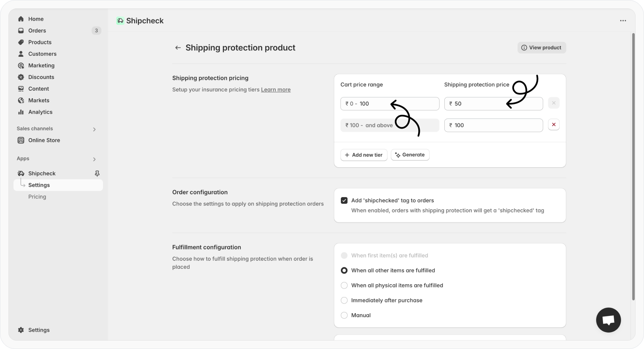Click the Order configuration heading

(200, 193)
